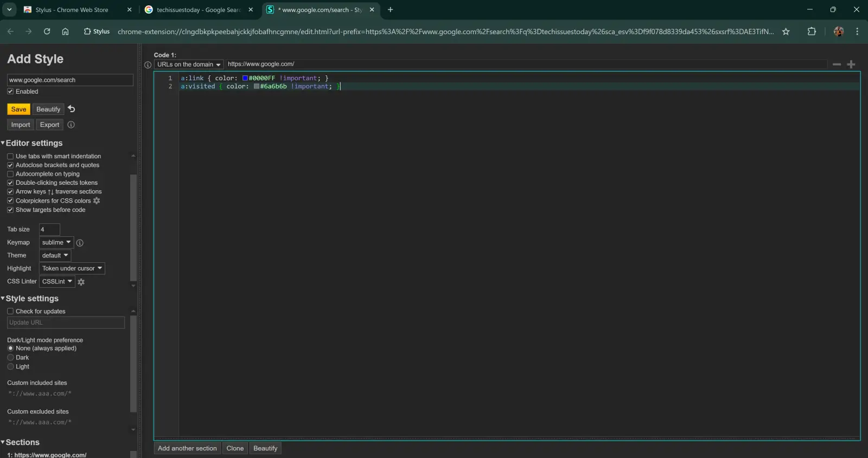Open the browser Extensions puzzle icon
Screen dimensions: 868x458
click(x=812, y=31)
